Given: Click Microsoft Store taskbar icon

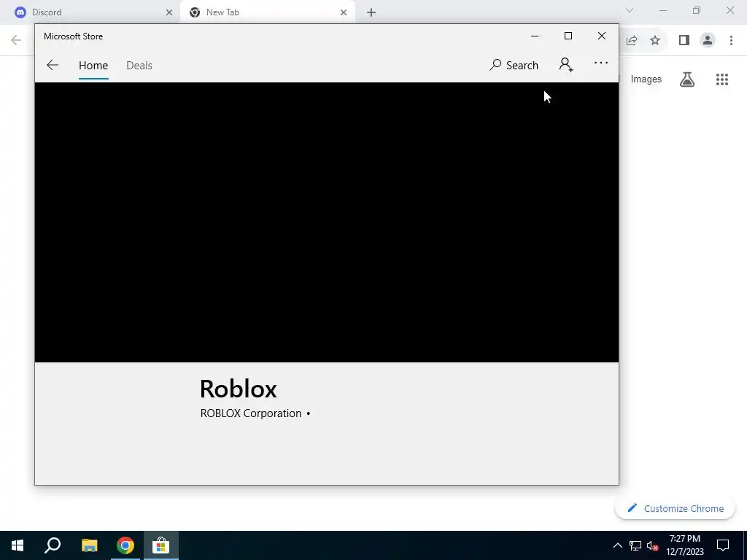Looking at the screenshot, I should (161, 545).
